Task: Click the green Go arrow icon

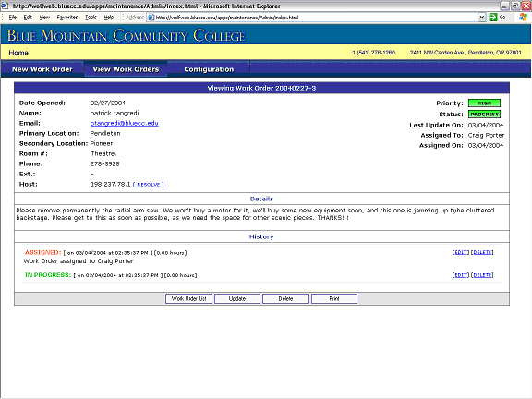Action: point(493,17)
